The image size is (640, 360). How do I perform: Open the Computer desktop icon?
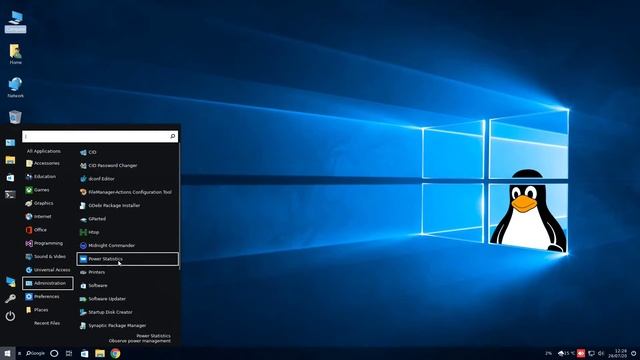click(16, 22)
